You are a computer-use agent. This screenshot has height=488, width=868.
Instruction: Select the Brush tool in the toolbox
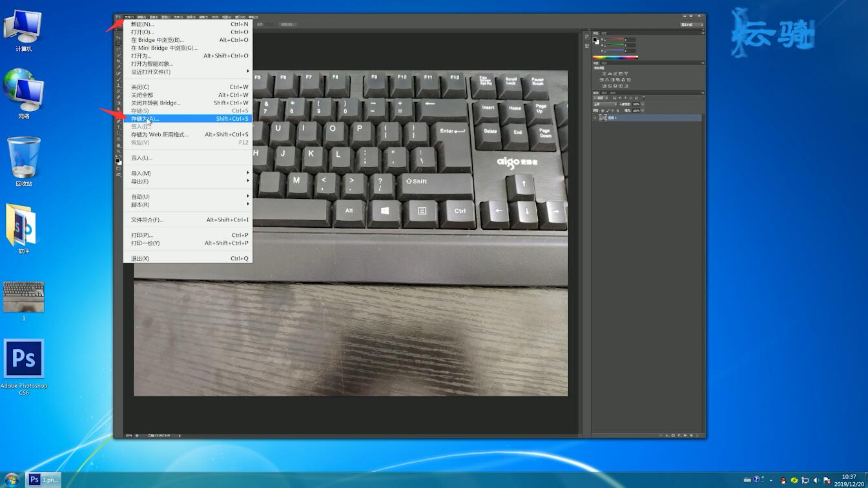click(x=119, y=79)
